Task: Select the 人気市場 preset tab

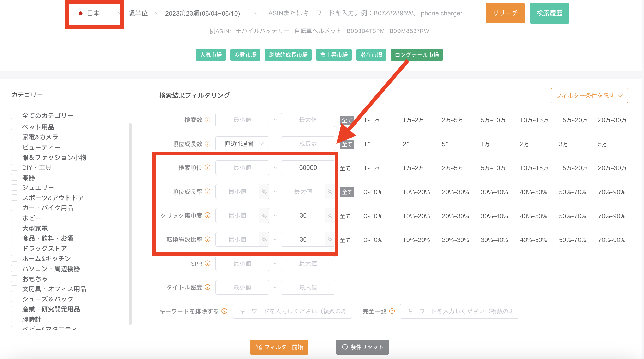Action: point(211,55)
